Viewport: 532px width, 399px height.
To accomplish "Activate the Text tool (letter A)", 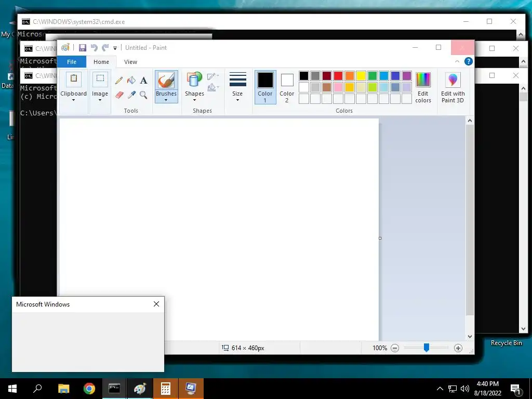I will tap(143, 81).
